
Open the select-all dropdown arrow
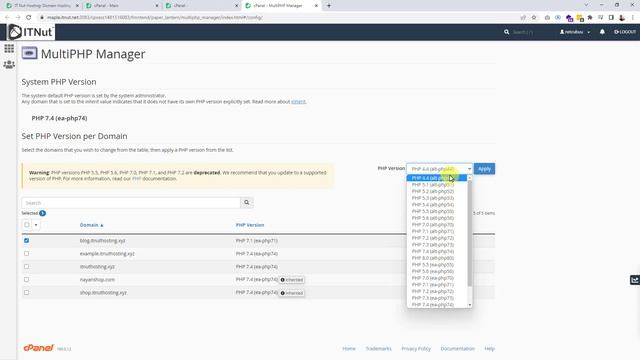click(36, 225)
